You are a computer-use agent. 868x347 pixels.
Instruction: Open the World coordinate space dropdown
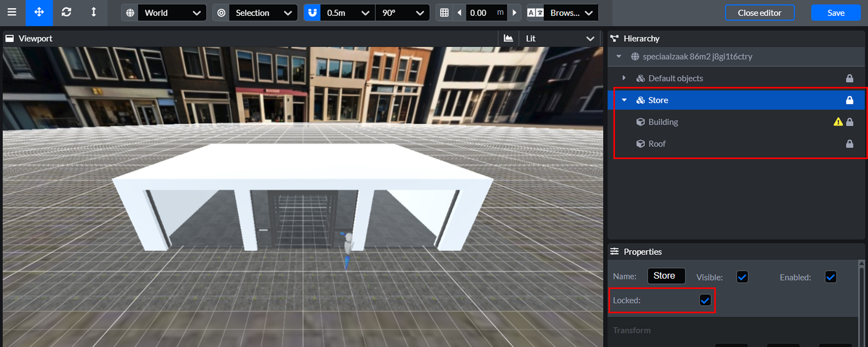click(x=172, y=13)
